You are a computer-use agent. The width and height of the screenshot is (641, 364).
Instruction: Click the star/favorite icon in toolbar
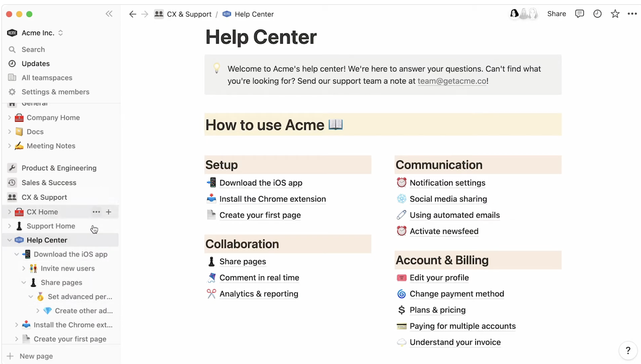[615, 14]
